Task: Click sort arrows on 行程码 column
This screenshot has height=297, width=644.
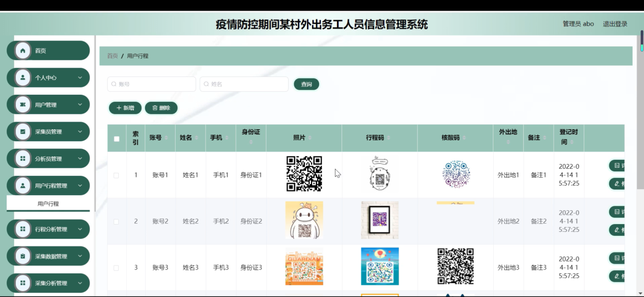Action: pyautogui.click(x=388, y=138)
